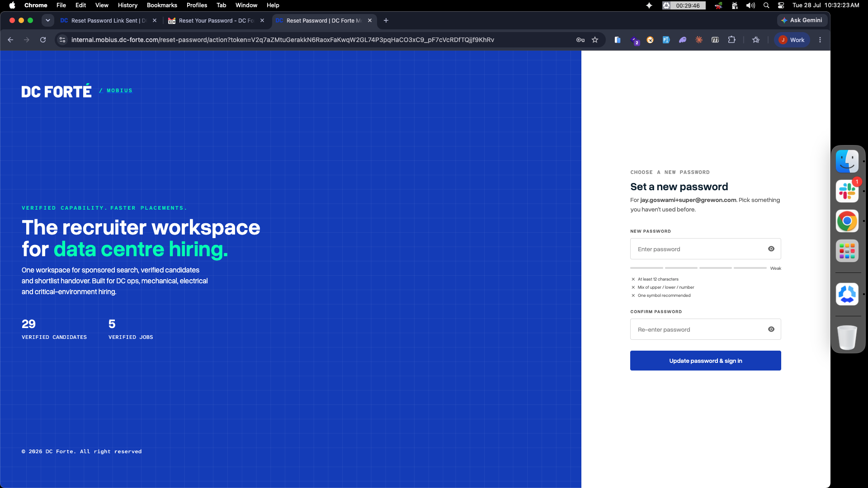This screenshot has height=488, width=868.
Task: Go back to the previous page
Action: (x=10, y=40)
